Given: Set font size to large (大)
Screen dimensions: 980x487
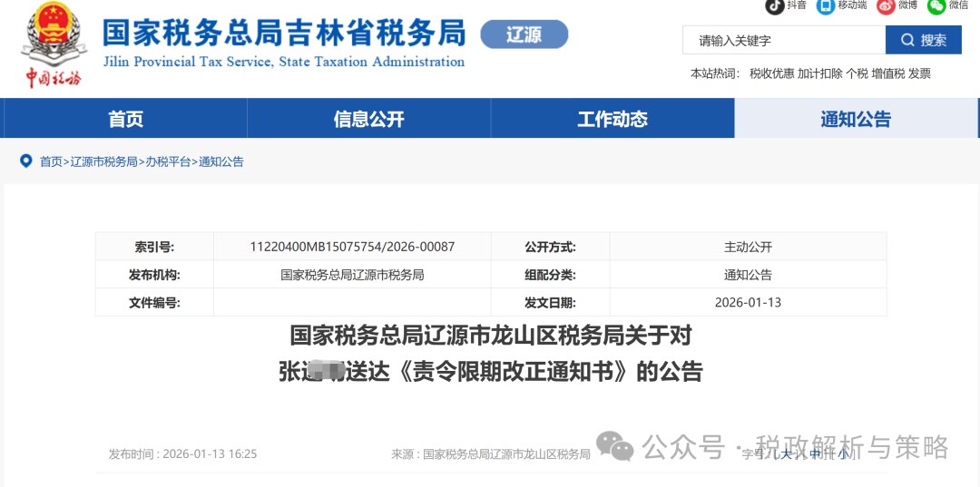Looking at the screenshot, I should tap(787, 453).
